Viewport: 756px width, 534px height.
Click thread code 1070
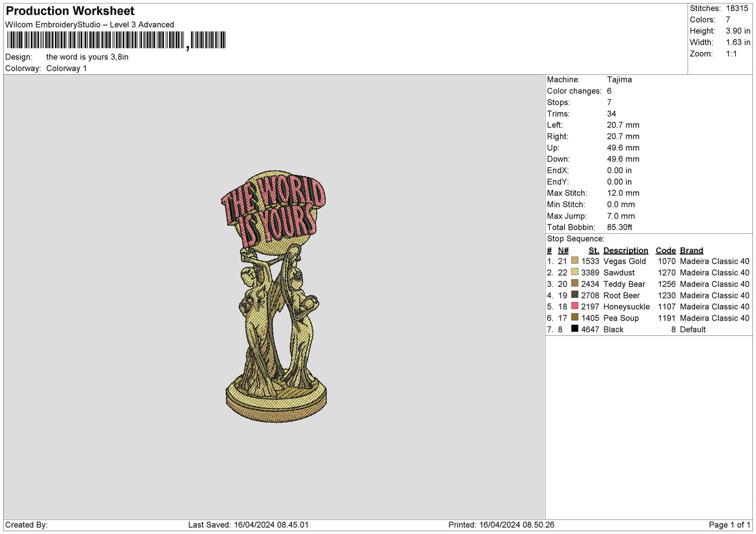[x=667, y=262]
